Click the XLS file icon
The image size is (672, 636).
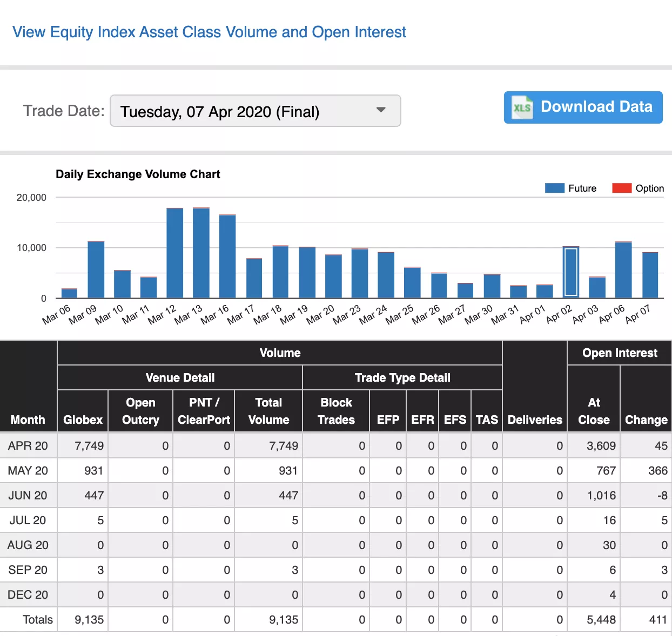click(x=522, y=107)
